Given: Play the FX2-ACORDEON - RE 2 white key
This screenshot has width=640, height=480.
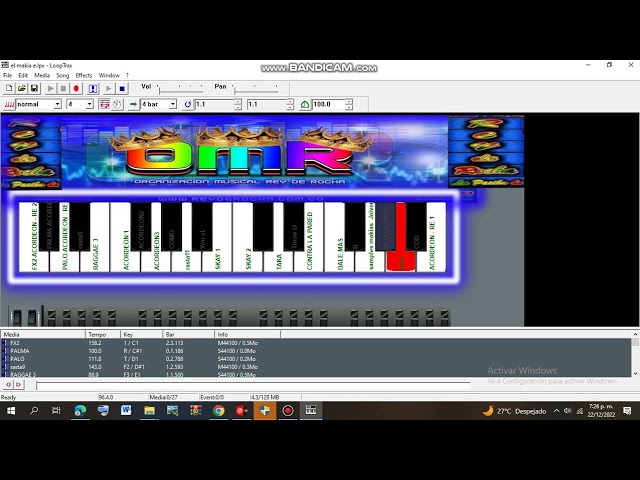Looking at the screenshot, I should [34, 261].
